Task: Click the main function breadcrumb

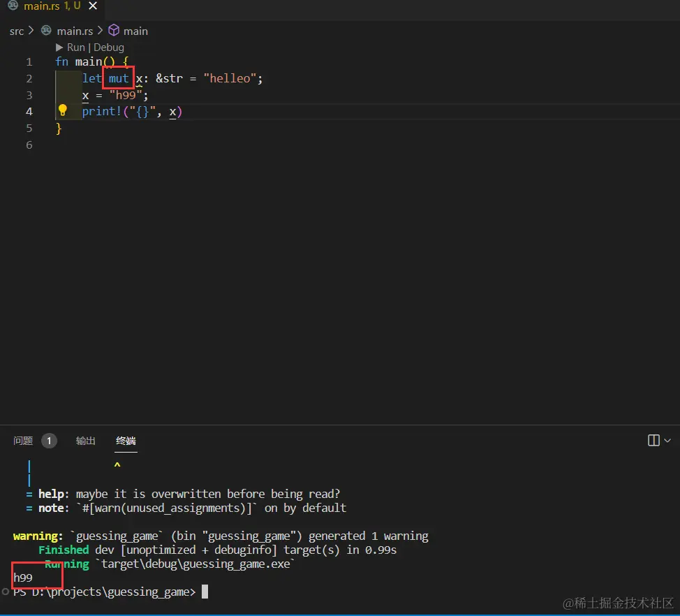Action: point(135,31)
